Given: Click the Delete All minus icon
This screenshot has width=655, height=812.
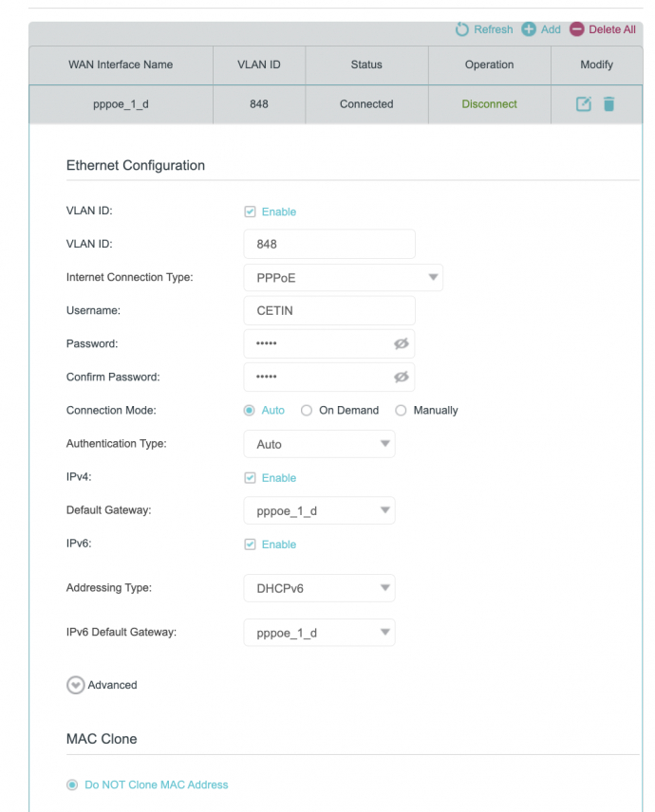Looking at the screenshot, I should point(577,29).
